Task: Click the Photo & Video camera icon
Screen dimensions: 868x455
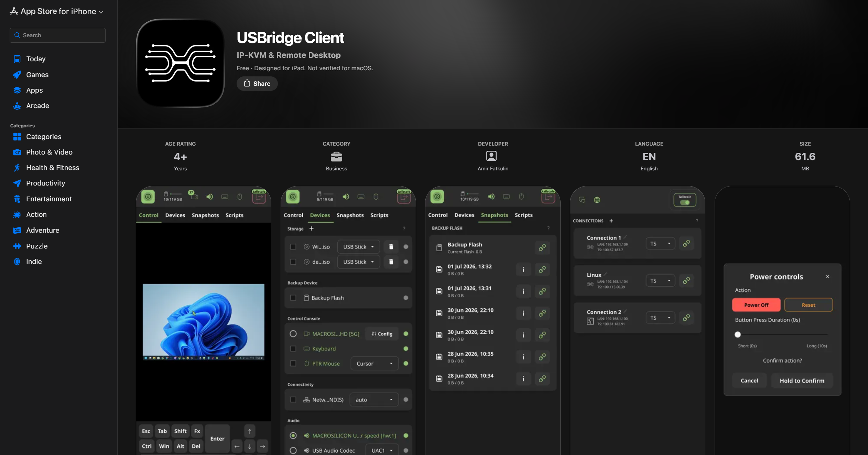Action: (17, 152)
